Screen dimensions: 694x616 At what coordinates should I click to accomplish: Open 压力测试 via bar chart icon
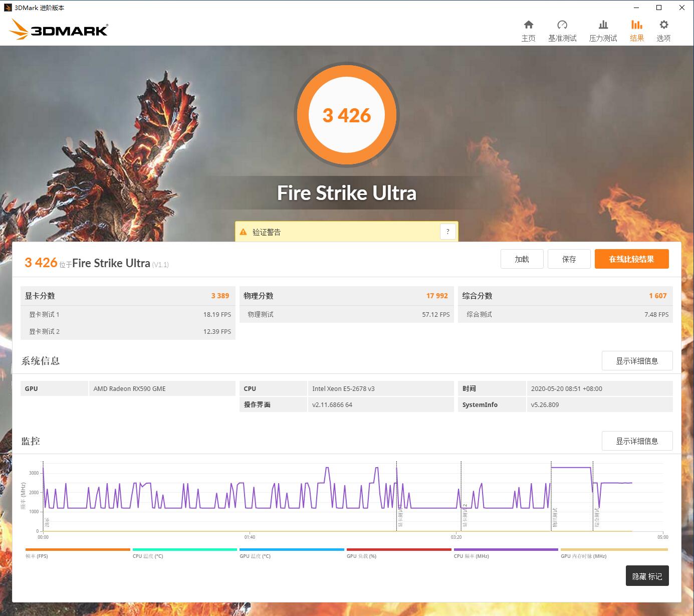[603, 29]
